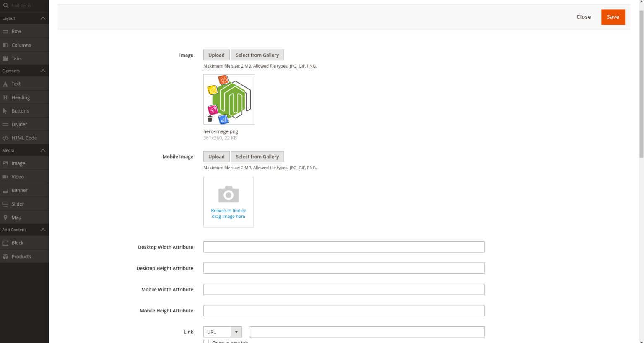Screen dimensions: 644x343
Task: Select the Banner media element
Action: pyautogui.click(x=19, y=190)
